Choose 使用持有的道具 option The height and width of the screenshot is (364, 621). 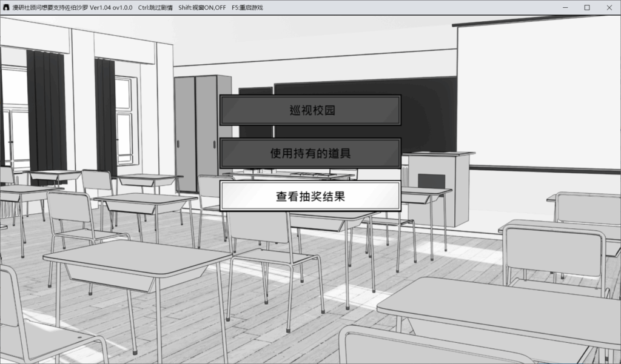(x=310, y=153)
